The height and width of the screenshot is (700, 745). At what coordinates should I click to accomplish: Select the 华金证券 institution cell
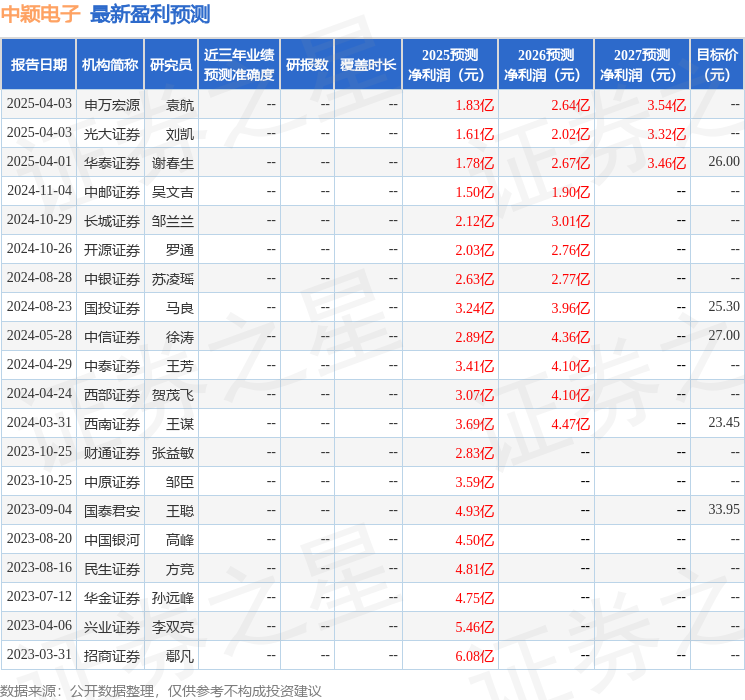(112, 598)
